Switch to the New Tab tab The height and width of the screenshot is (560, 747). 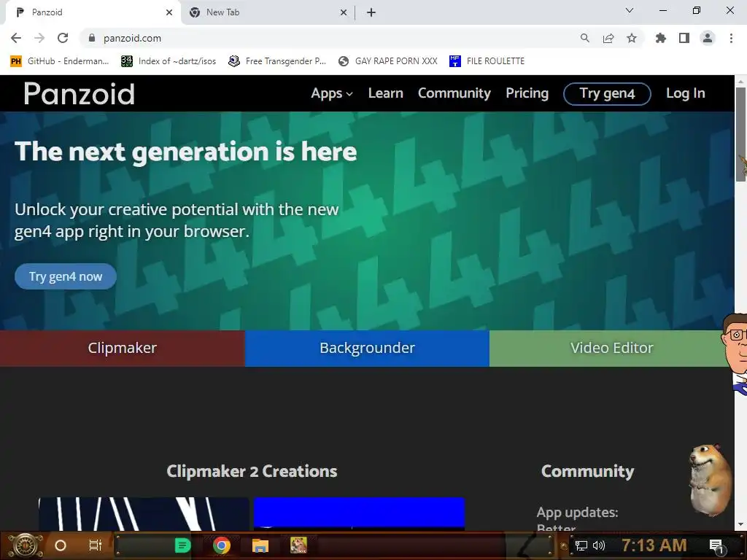click(267, 12)
